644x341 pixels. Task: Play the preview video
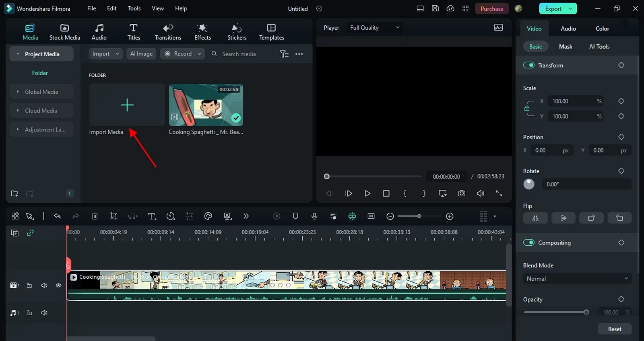point(367,193)
